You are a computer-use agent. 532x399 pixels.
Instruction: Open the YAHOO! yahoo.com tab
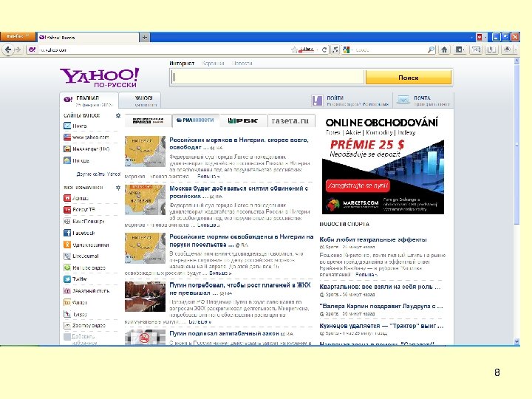140,100
